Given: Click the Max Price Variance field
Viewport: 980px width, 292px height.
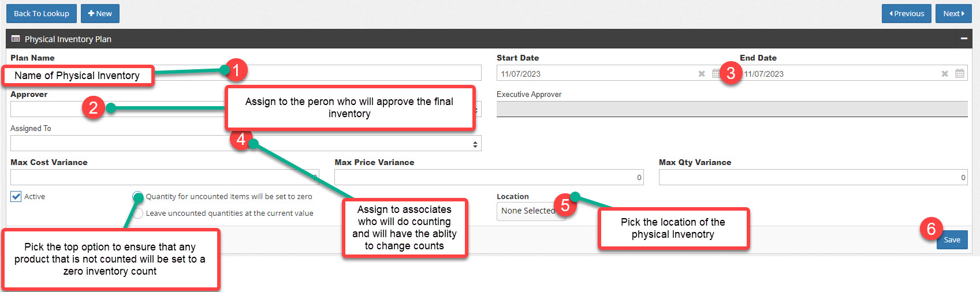Looking at the screenshot, I should [x=489, y=177].
